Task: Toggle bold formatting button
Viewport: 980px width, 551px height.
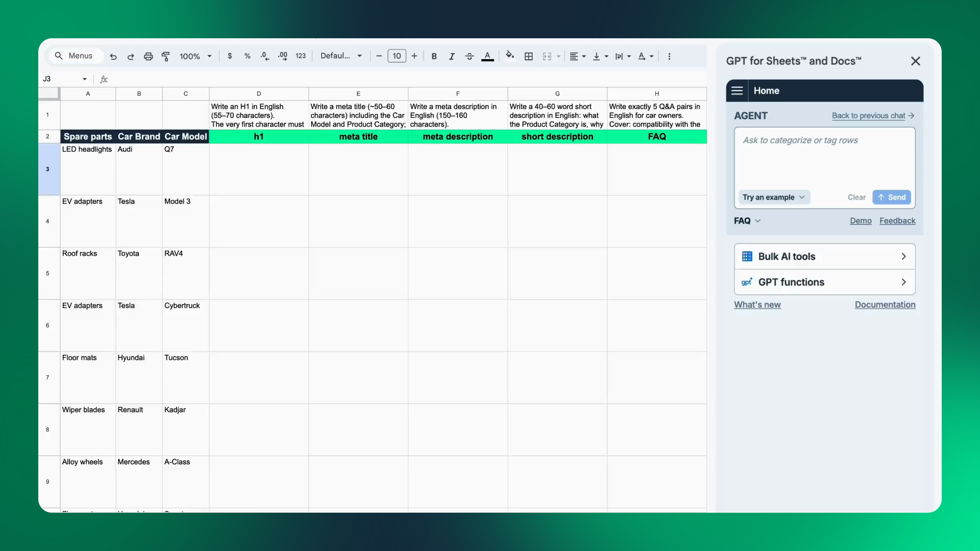Action: [x=434, y=57]
